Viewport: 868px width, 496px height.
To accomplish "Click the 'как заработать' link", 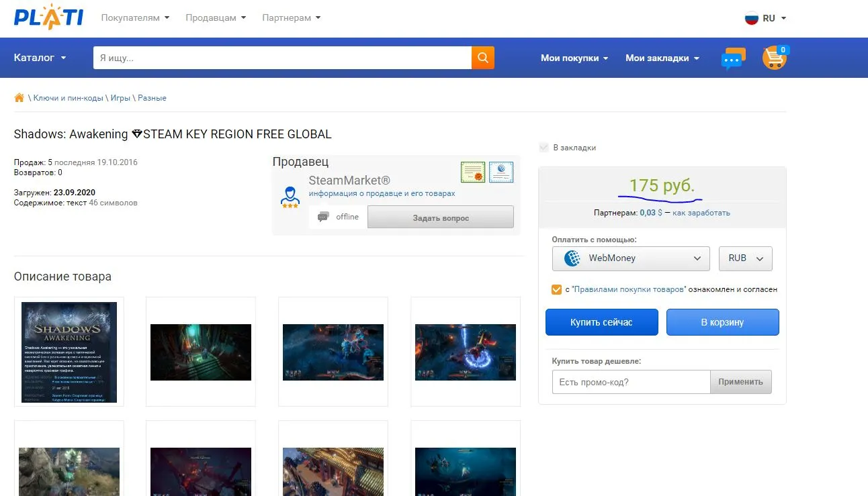I will pos(701,213).
